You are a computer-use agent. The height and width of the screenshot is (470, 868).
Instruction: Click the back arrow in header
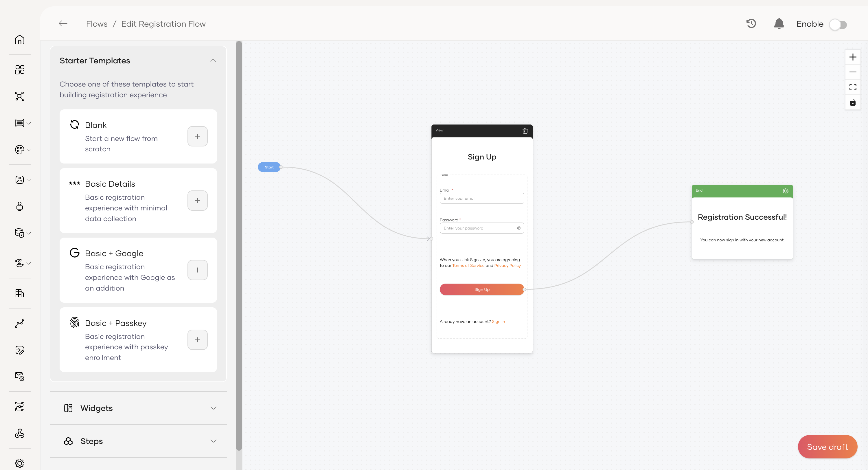click(63, 24)
